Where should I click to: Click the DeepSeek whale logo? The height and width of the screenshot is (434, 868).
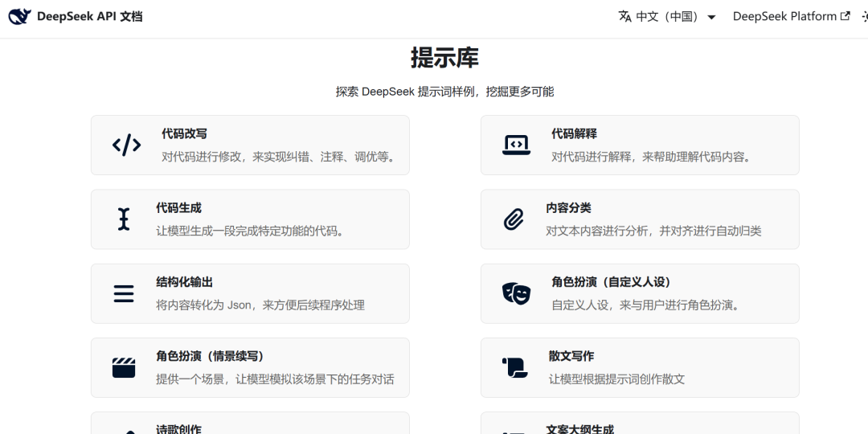pos(20,17)
